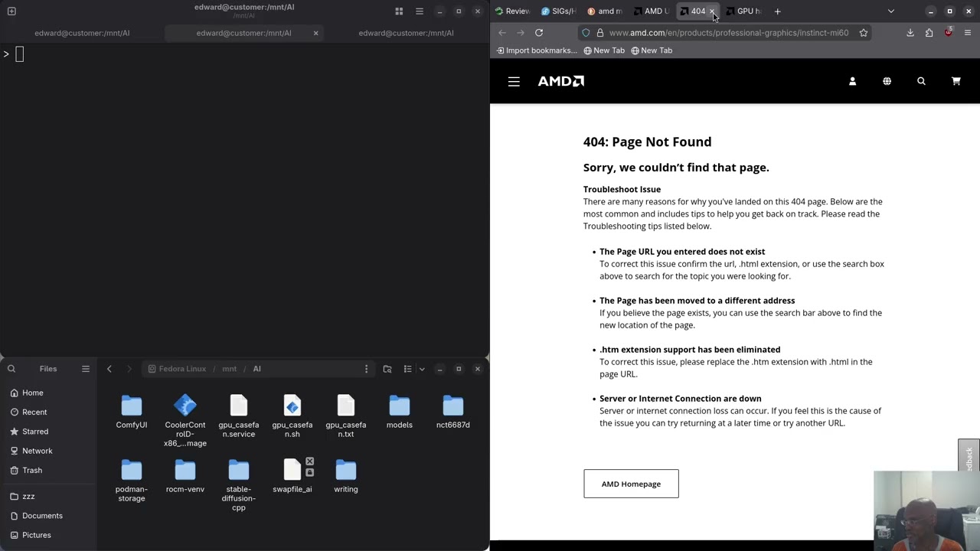Open the terminal hamburger menu
This screenshot has height=551, width=980.
[x=419, y=11]
